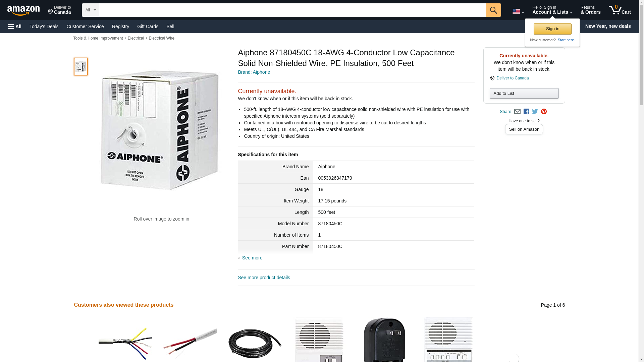Open the search category All dropdown
This screenshot has width=644, height=362.
tap(91, 10)
